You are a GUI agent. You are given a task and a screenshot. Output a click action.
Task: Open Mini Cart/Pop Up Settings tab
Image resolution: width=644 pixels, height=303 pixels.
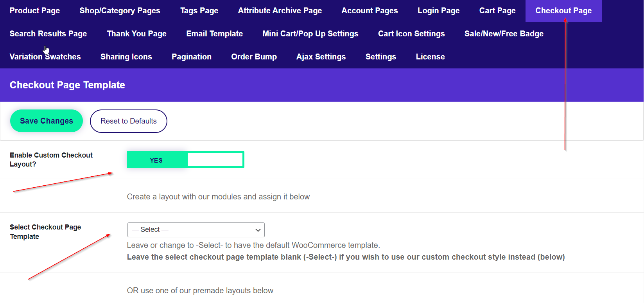click(x=310, y=34)
